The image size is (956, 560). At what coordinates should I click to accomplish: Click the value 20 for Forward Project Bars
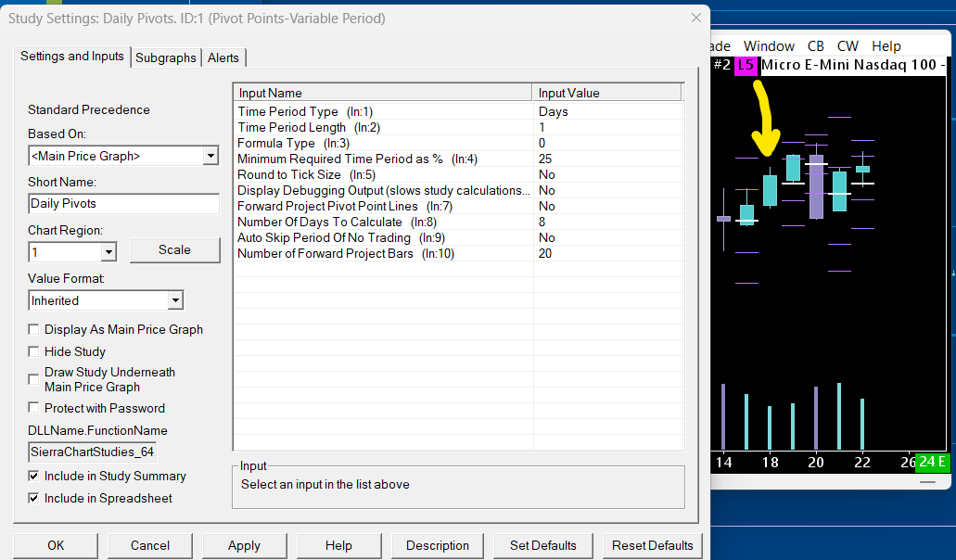click(545, 254)
